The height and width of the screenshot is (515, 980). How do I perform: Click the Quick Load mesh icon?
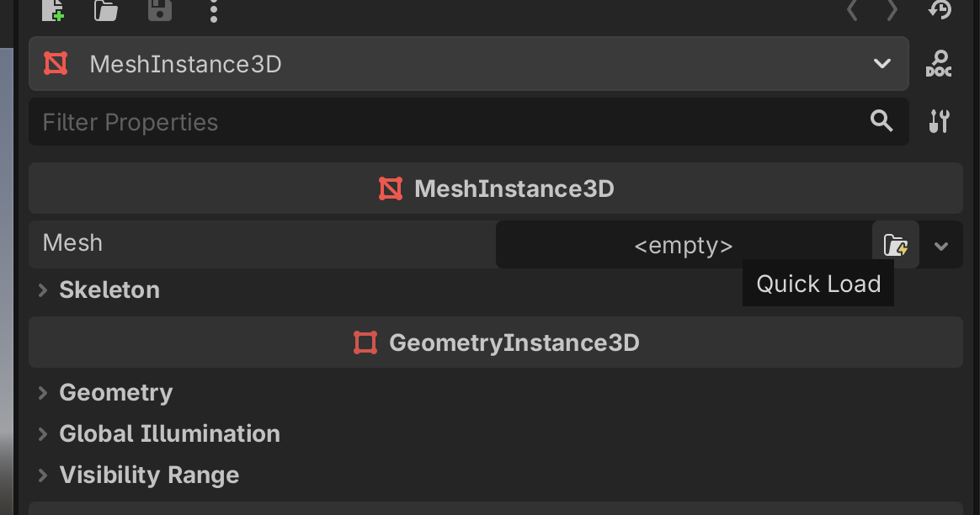[x=896, y=245]
